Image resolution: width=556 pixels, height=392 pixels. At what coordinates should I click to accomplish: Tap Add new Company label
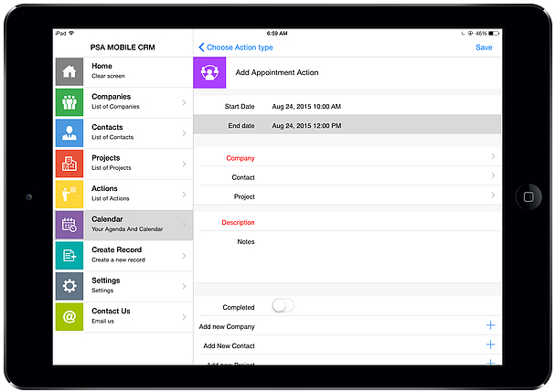(227, 327)
